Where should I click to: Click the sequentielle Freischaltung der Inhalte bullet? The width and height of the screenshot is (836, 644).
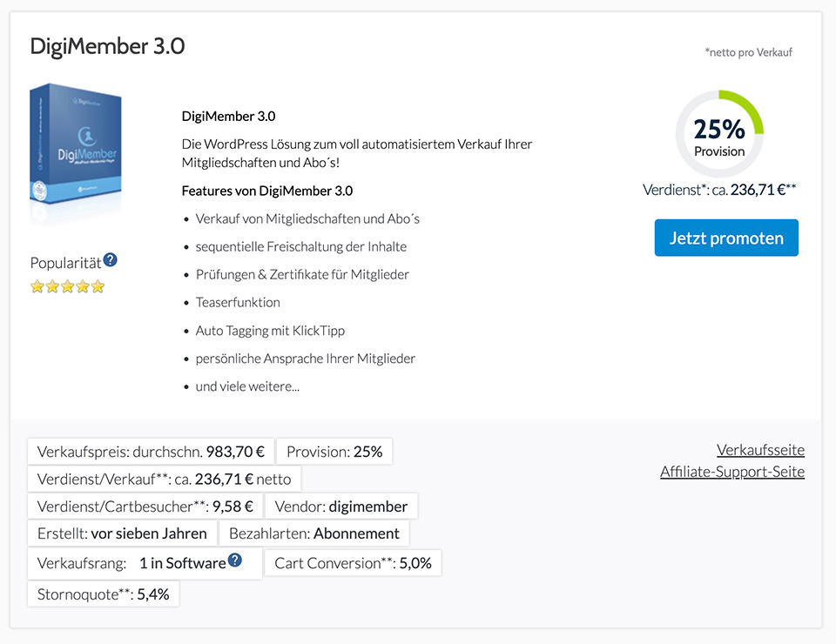[x=300, y=246]
